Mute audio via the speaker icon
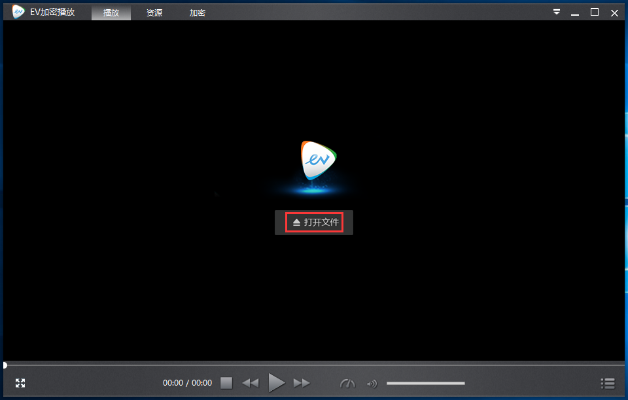 pyautogui.click(x=372, y=384)
